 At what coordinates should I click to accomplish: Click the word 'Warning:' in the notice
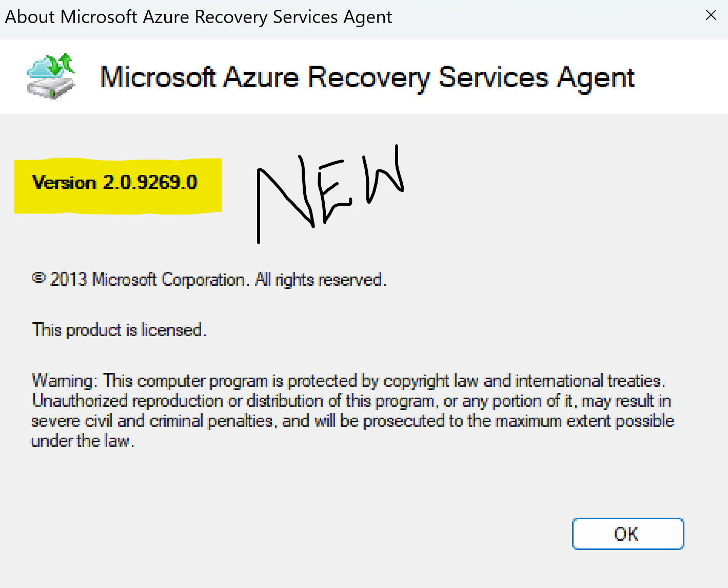click(x=64, y=381)
